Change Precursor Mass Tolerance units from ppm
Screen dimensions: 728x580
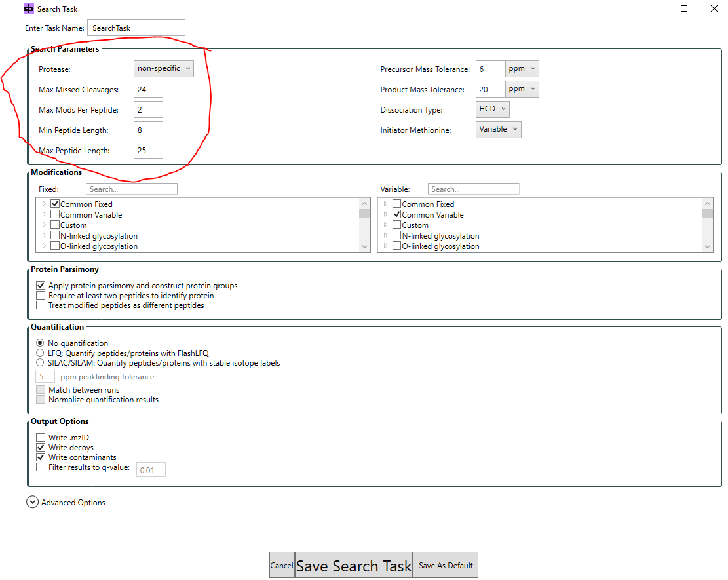click(x=521, y=68)
